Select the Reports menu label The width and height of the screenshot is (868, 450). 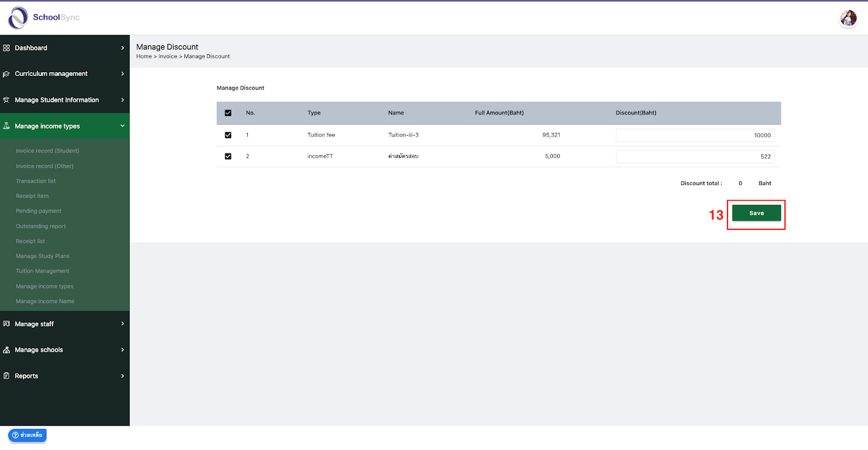[x=27, y=376]
